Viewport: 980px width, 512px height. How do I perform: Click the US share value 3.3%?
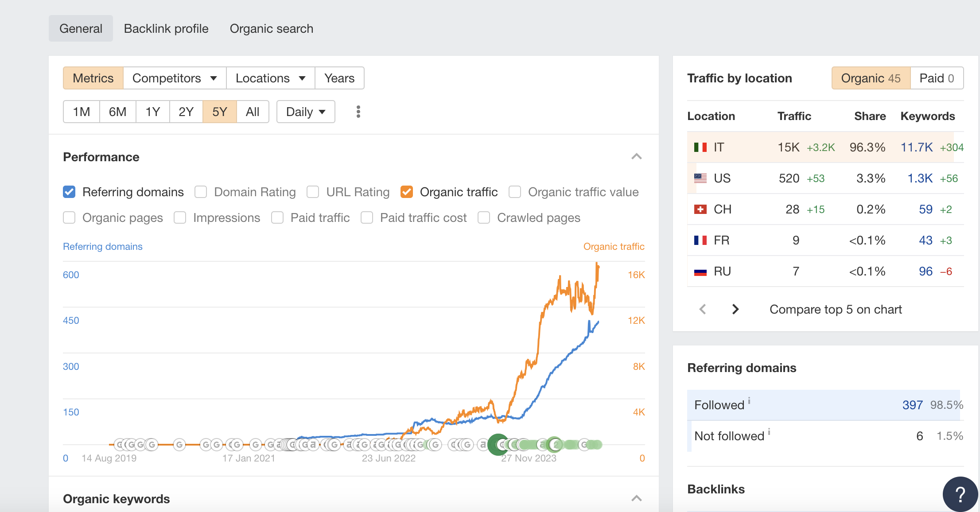click(871, 178)
